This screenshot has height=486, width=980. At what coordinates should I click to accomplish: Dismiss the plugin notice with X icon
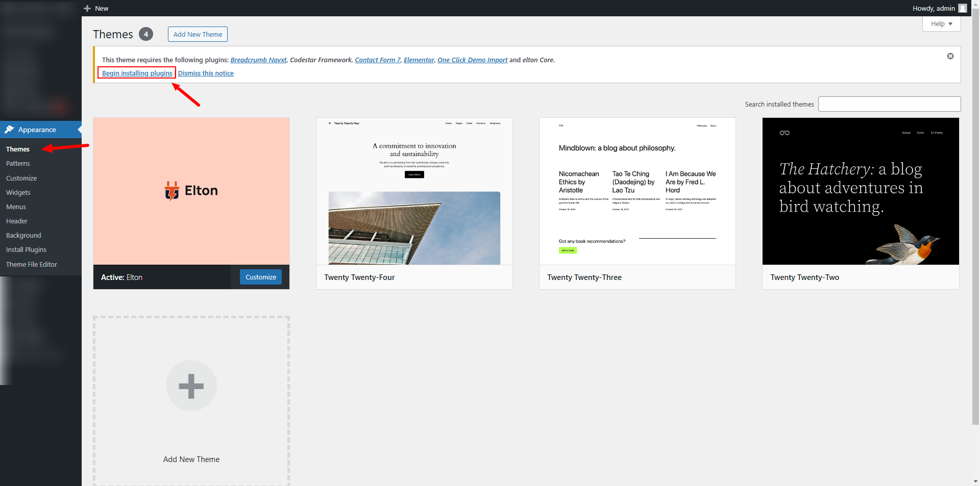[x=950, y=56]
